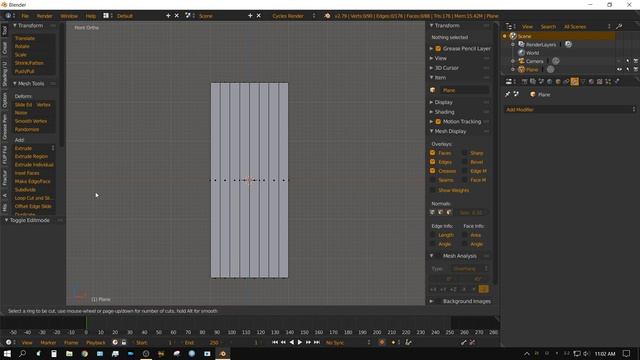This screenshot has width=640, height=360.
Task: Click the Blender taskbar icon
Action: click(x=223, y=353)
